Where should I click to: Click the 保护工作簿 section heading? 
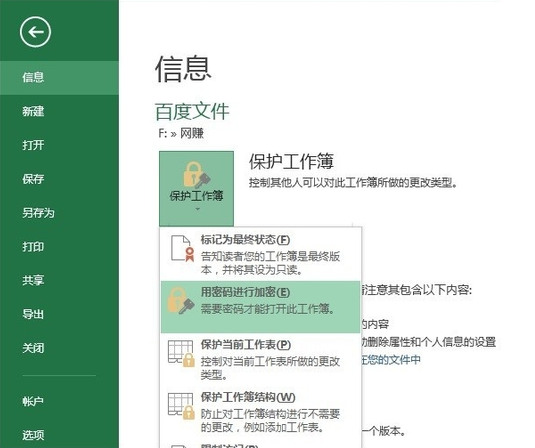coord(291,161)
